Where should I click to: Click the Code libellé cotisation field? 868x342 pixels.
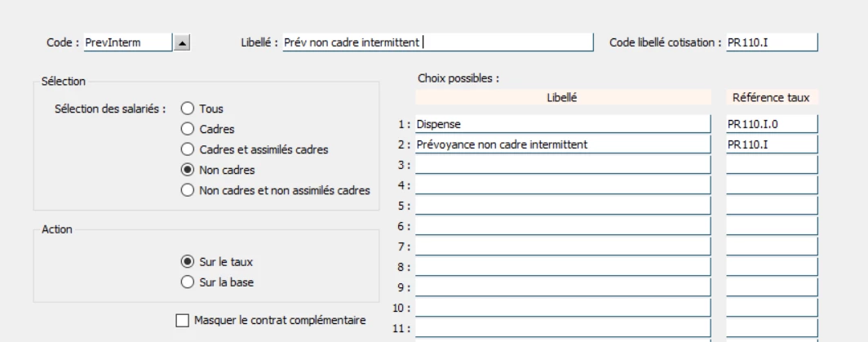(771, 42)
